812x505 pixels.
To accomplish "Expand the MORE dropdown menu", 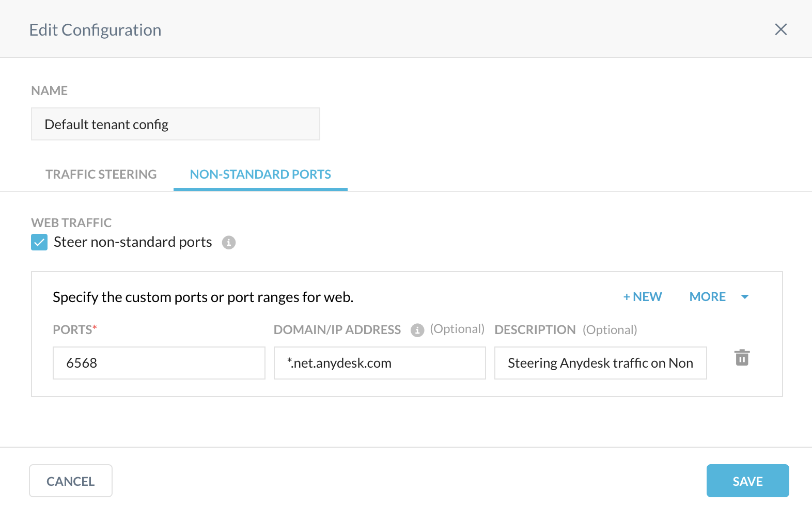I will [719, 297].
